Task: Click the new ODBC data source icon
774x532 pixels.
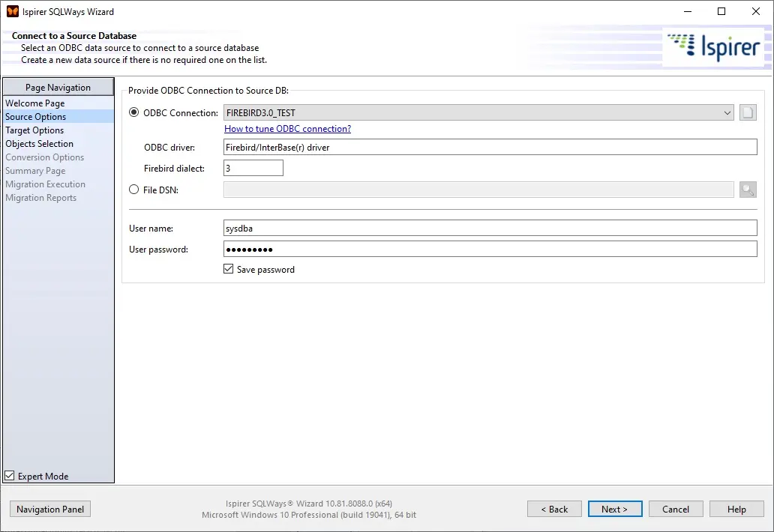Action: (748, 112)
